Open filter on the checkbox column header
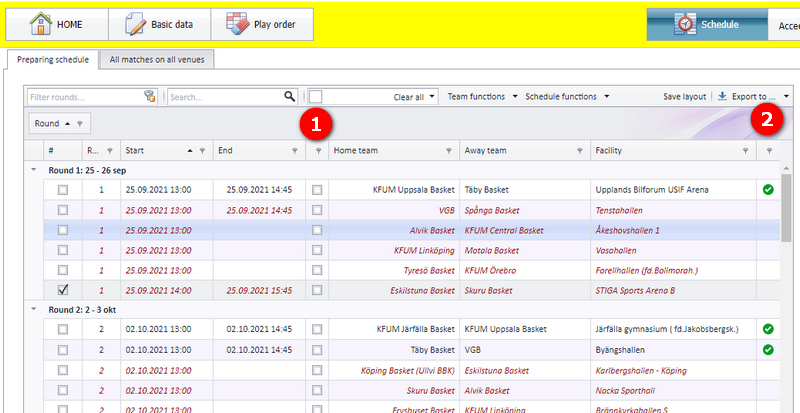This screenshot has height=413, width=800. pyautogui.click(x=318, y=151)
